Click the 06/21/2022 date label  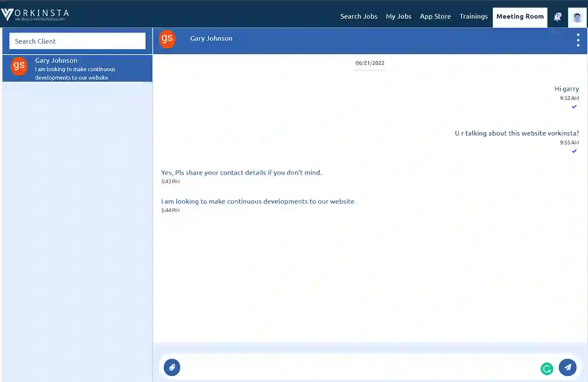(370, 63)
